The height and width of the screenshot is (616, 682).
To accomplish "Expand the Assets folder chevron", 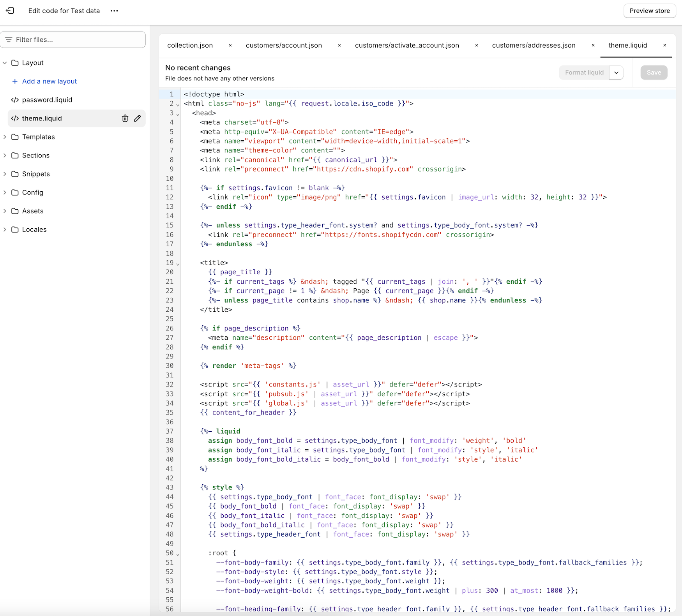I will [x=5, y=211].
